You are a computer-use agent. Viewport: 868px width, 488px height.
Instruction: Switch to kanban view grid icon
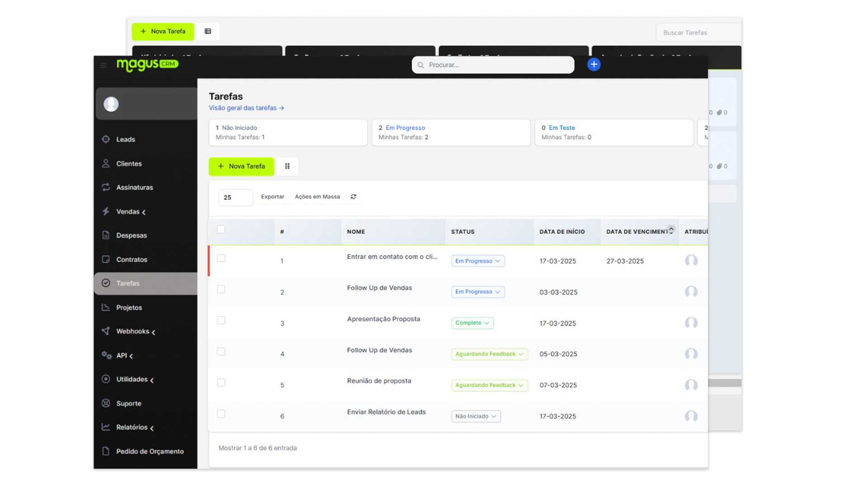287,166
